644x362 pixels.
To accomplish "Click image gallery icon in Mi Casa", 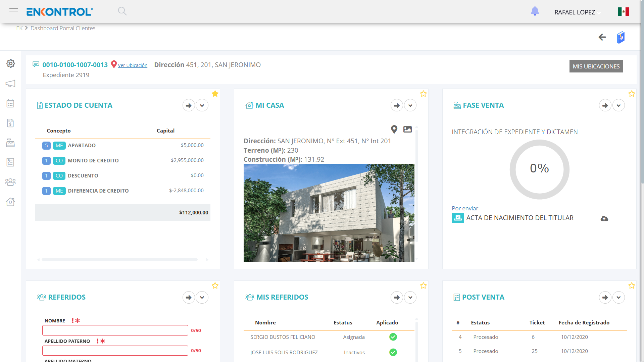I will coord(407,129).
